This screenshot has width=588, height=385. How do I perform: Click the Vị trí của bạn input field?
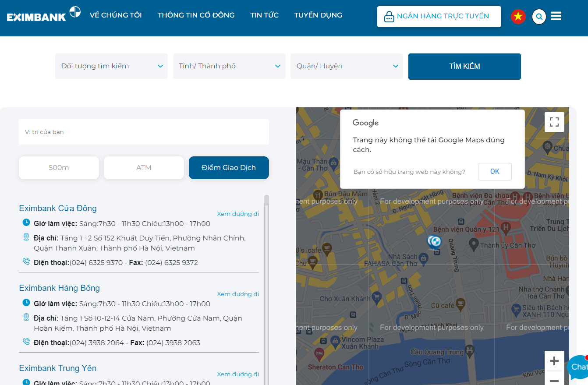point(144,132)
